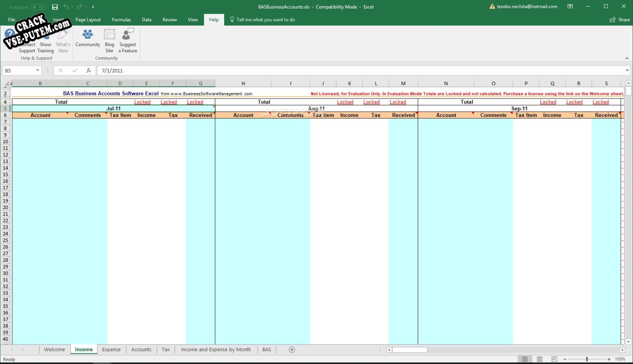Click the New Sheet plus icon
This screenshot has width=633, height=364.
pyautogui.click(x=292, y=350)
